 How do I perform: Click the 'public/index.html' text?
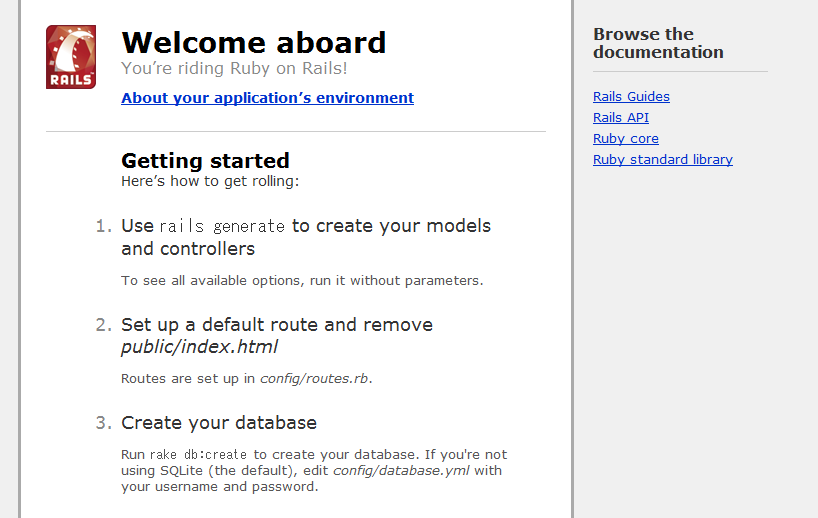coord(199,347)
